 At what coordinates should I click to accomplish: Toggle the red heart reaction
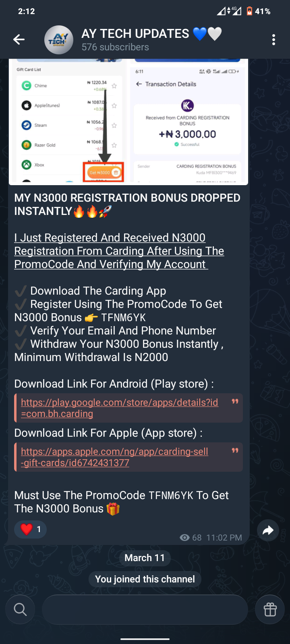coord(30,529)
